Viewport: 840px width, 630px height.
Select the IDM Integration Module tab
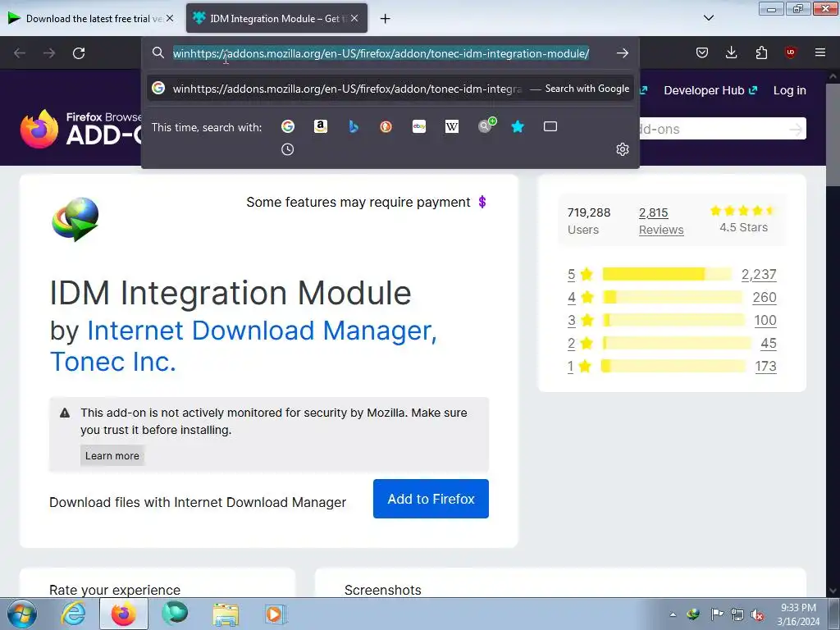click(276, 18)
